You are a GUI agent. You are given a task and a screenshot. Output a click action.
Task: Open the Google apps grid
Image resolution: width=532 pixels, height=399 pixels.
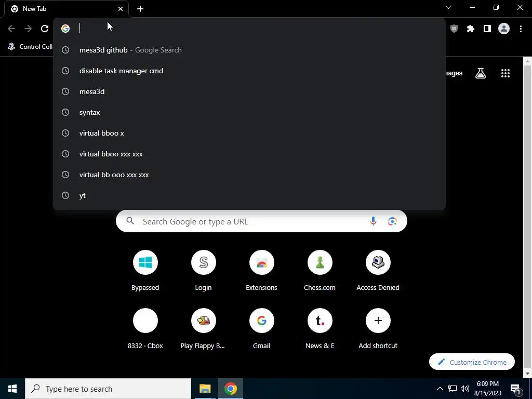point(506,73)
